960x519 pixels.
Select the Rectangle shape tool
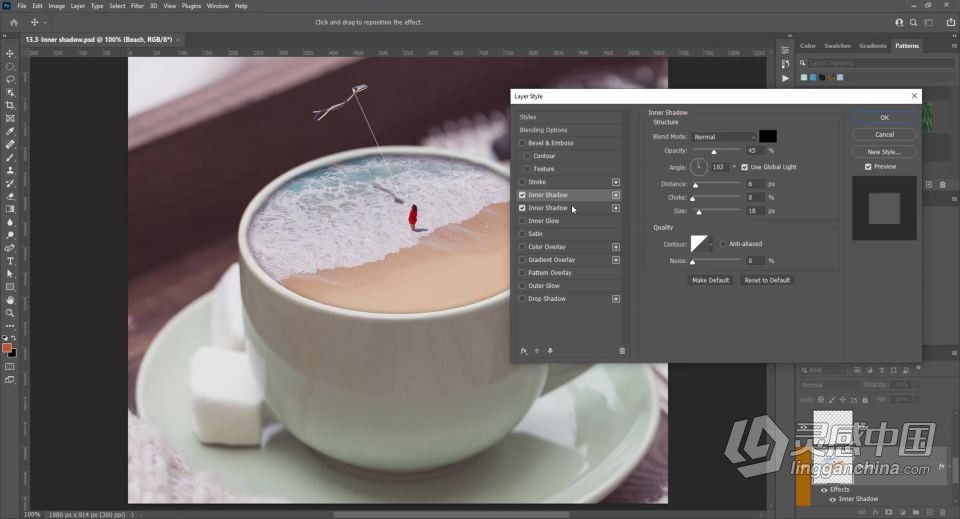pos(10,286)
